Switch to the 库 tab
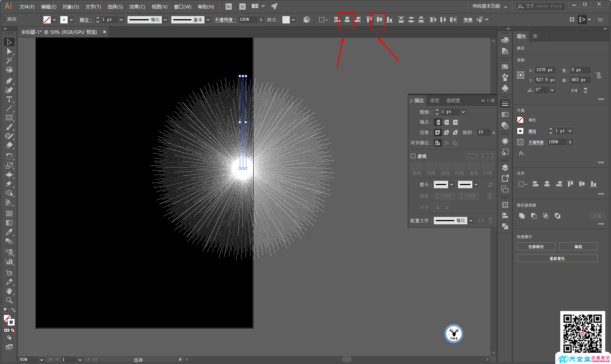Viewport: 611px width, 364px height. [x=535, y=36]
